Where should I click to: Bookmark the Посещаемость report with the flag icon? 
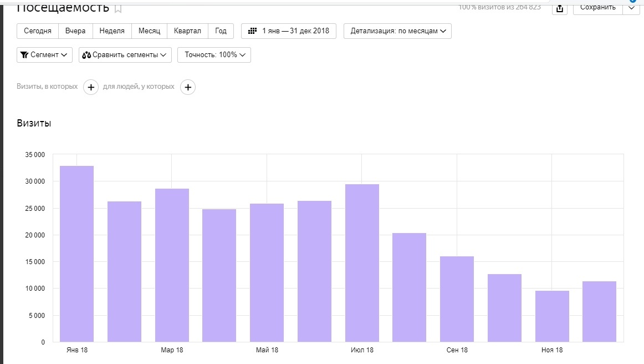point(118,8)
